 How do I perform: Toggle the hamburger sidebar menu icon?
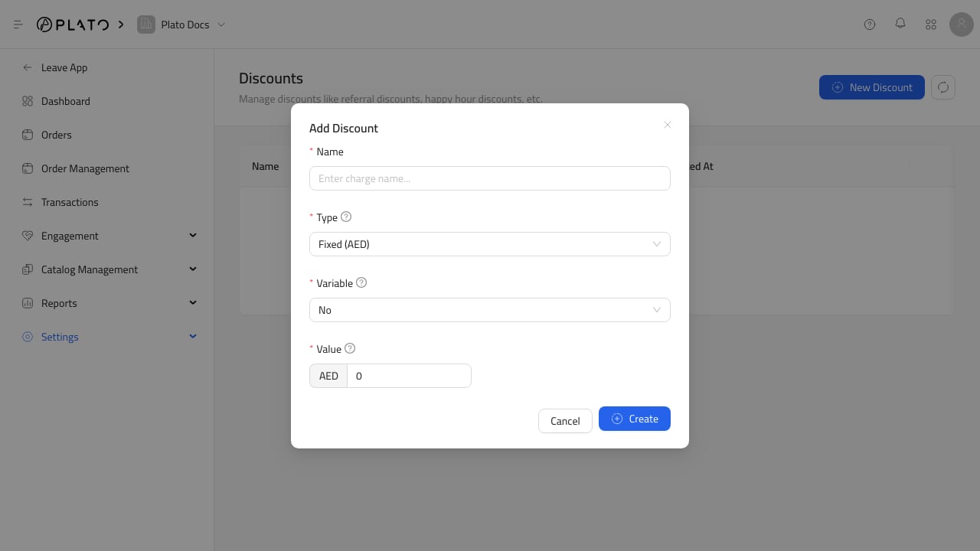pyautogui.click(x=18, y=24)
